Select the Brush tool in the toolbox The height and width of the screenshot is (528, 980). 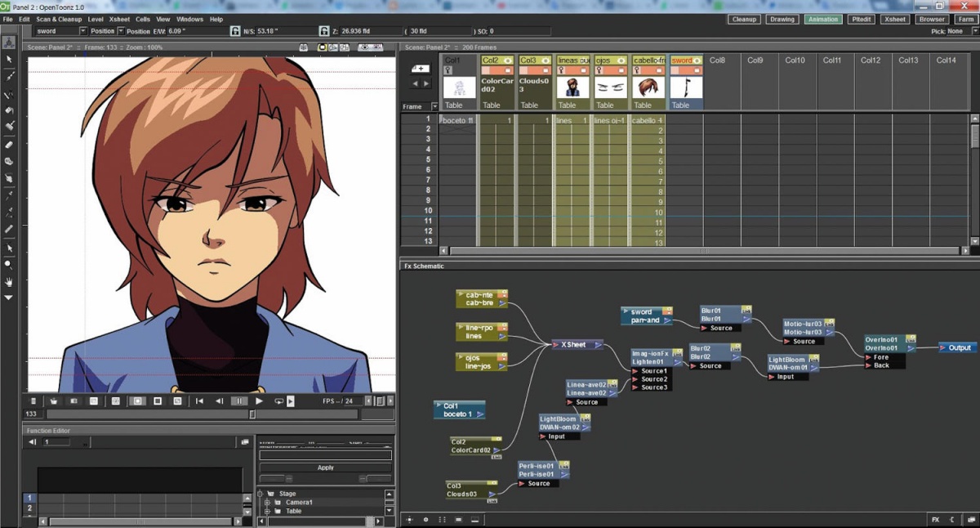point(9,77)
